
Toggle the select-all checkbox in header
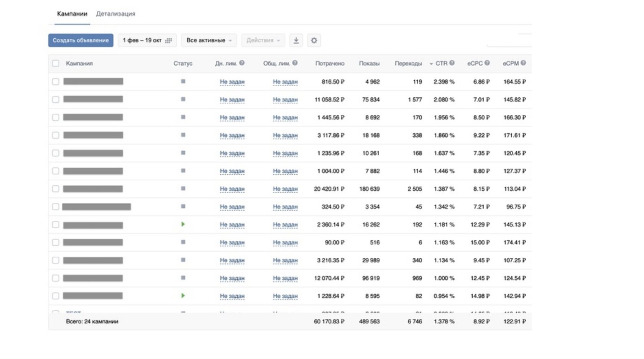point(56,63)
